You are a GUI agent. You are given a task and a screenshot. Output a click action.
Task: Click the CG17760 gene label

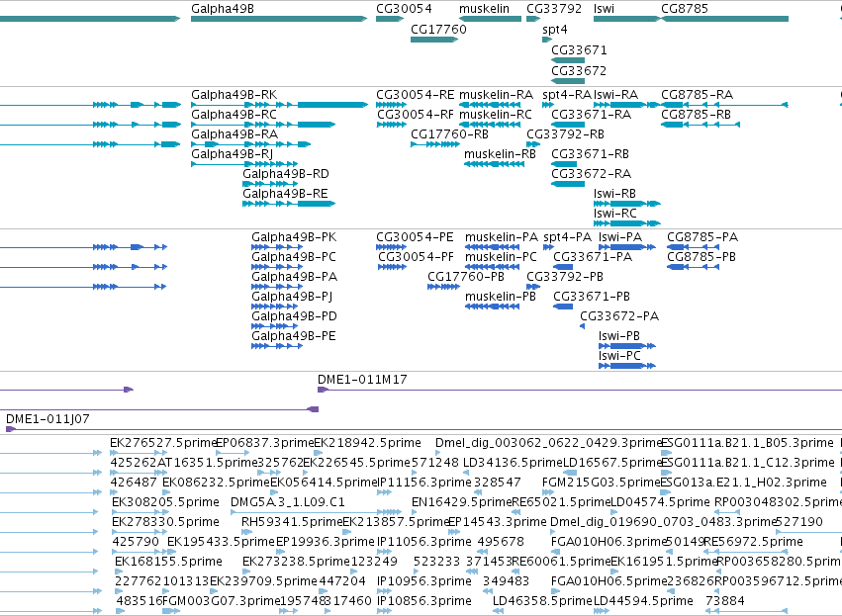438,29
